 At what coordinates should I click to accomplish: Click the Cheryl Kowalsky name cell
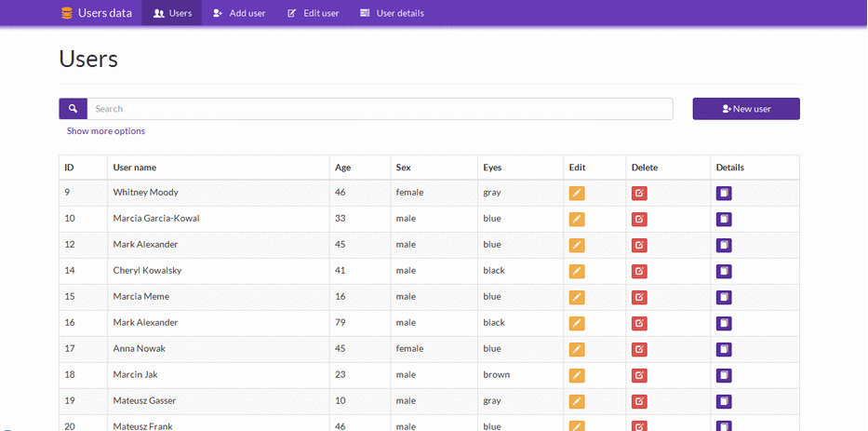pos(219,271)
